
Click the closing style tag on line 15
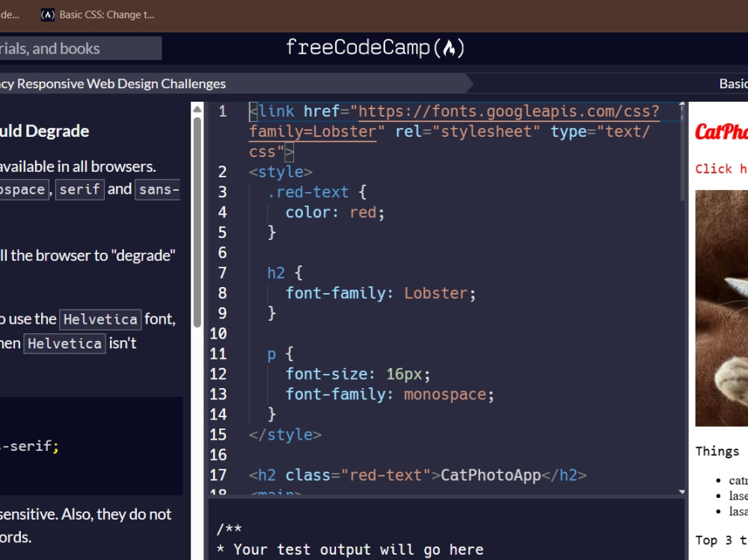tap(285, 434)
